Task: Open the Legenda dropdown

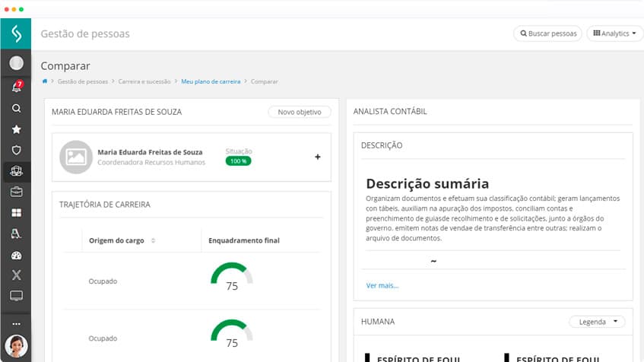Action: pyautogui.click(x=597, y=322)
